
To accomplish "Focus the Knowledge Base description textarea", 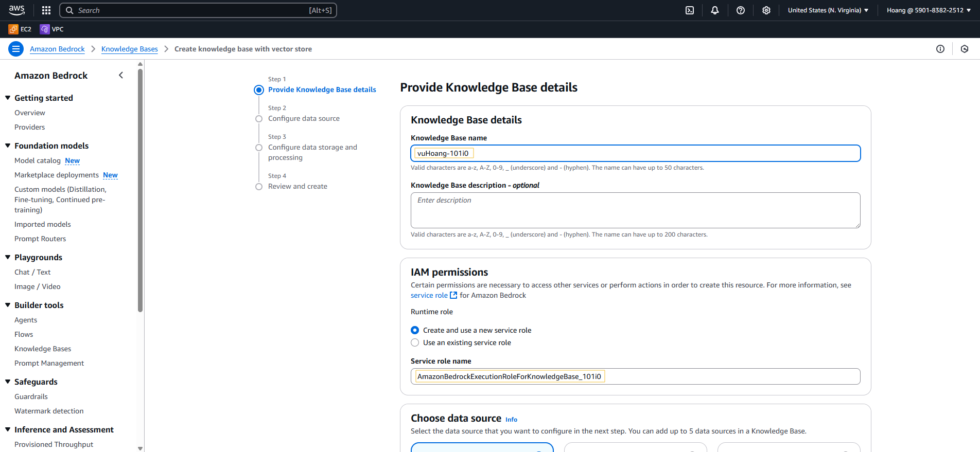I will click(636, 210).
